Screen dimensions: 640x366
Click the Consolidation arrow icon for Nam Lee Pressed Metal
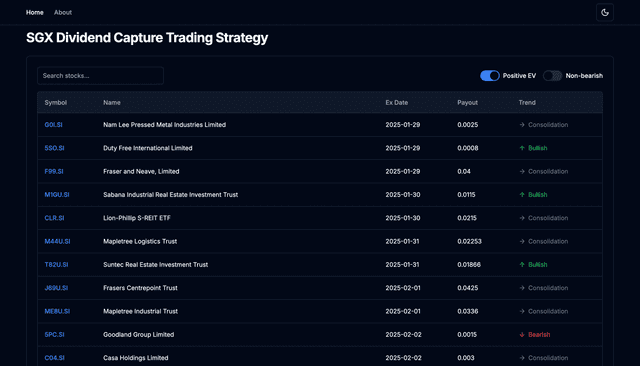[x=522, y=125]
